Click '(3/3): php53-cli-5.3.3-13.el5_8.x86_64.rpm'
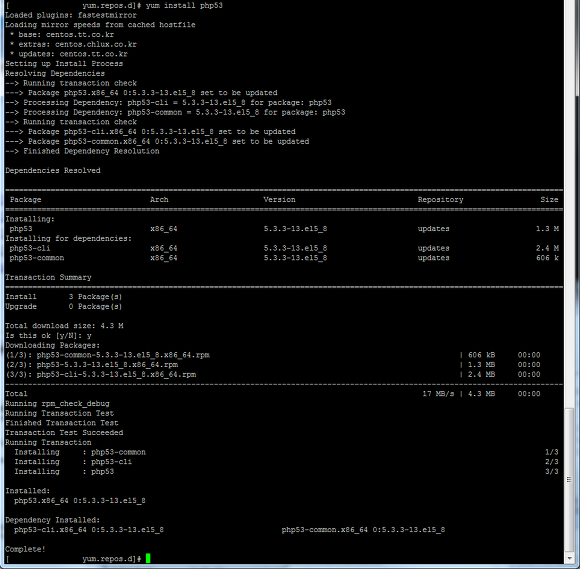Image resolution: width=580 pixels, height=569 pixels. coord(101,374)
